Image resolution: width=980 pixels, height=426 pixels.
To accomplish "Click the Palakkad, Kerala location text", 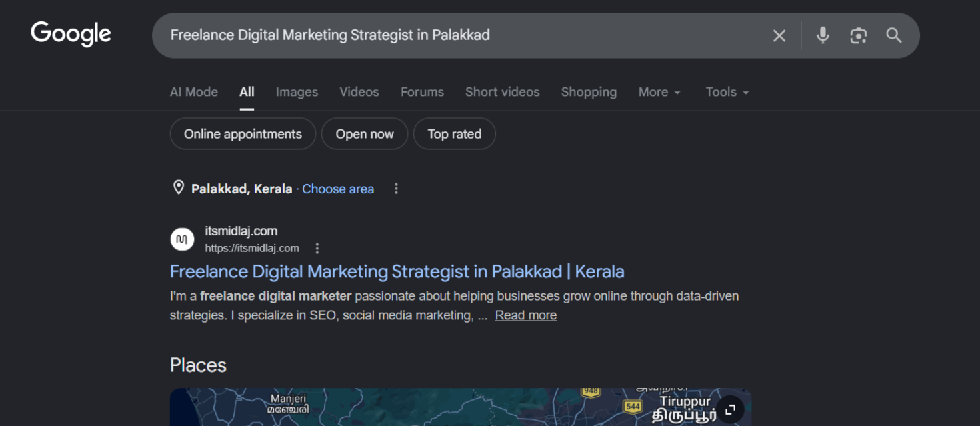I will click(241, 189).
